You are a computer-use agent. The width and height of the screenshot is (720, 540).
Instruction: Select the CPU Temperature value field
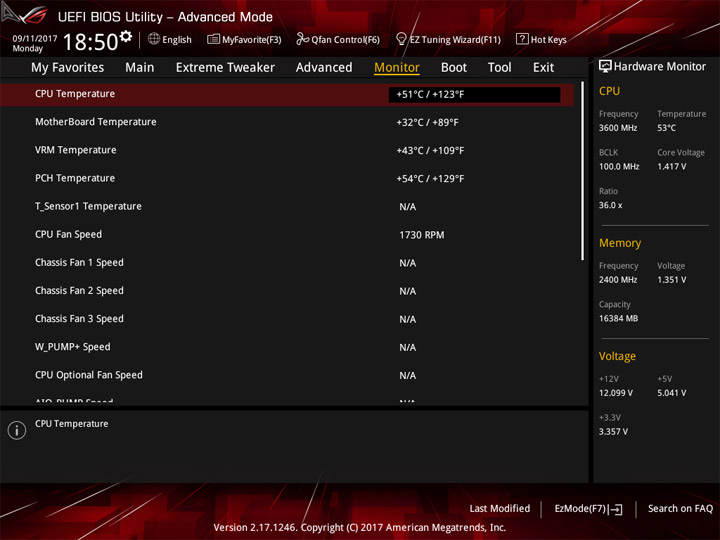[474, 95]
